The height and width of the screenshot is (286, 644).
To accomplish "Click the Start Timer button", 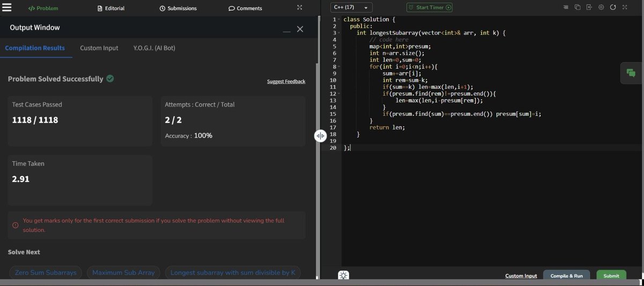I will coord(429,8).
